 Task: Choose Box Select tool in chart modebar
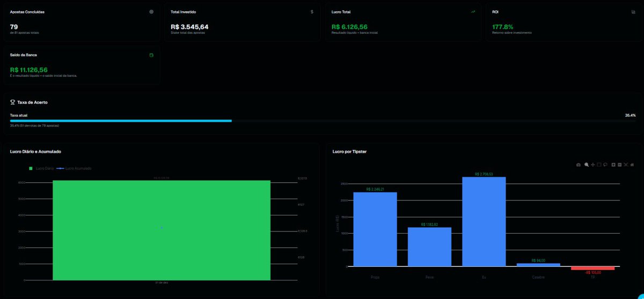point(599,165)
